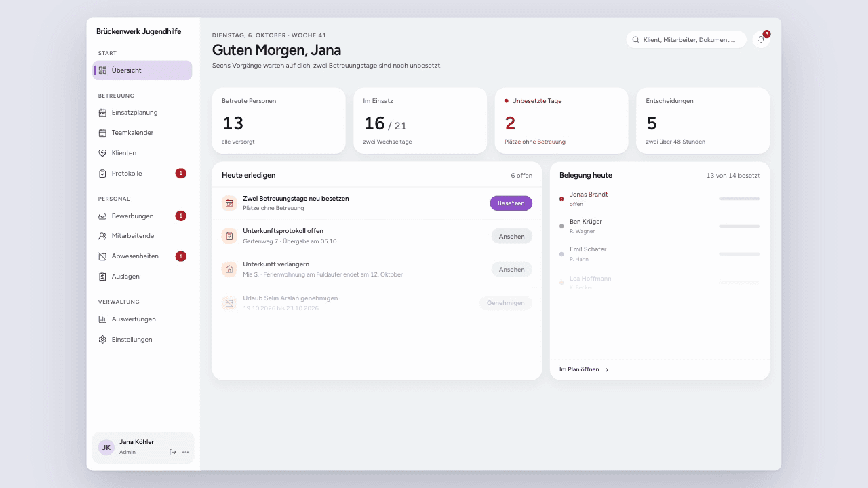
Task: Open notifications via the bell icon
Action: tap(761, 40)
